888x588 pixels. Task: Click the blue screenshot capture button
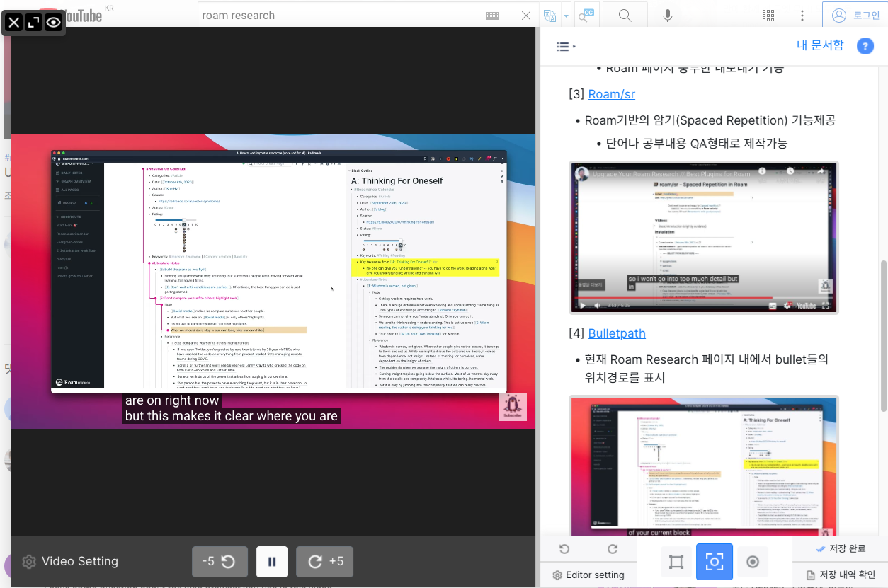714,562
